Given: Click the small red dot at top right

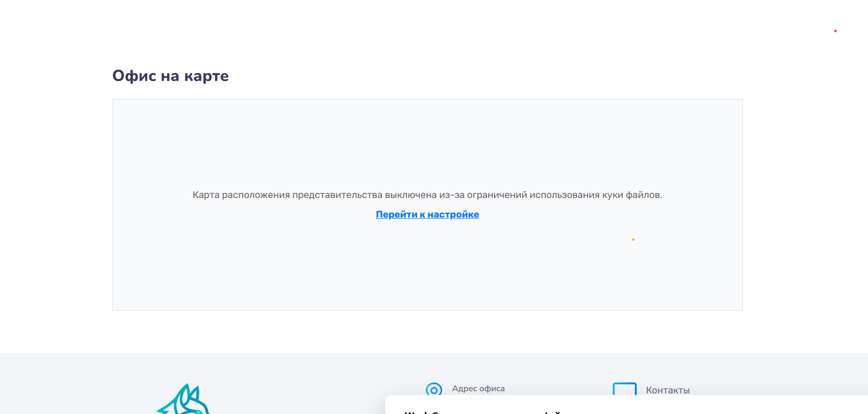Looking at the screenshot, I should pos(835,31).
